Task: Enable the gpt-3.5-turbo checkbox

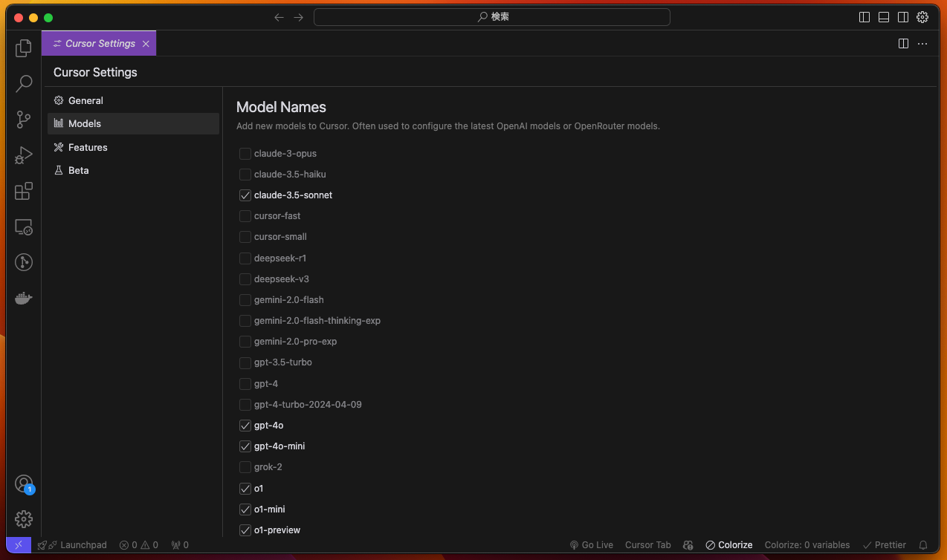Action: pyautogui.click(x=245, y=362)
